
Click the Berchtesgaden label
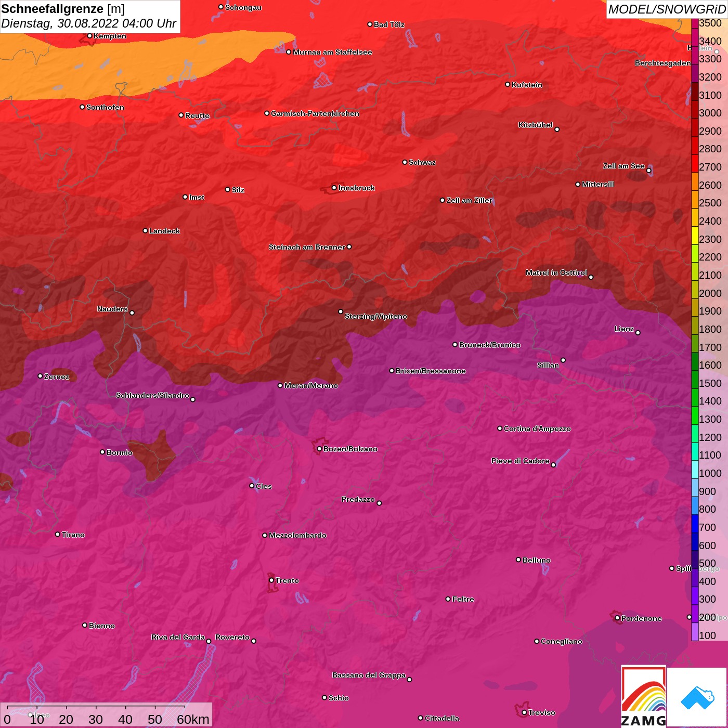pos(663,63)
